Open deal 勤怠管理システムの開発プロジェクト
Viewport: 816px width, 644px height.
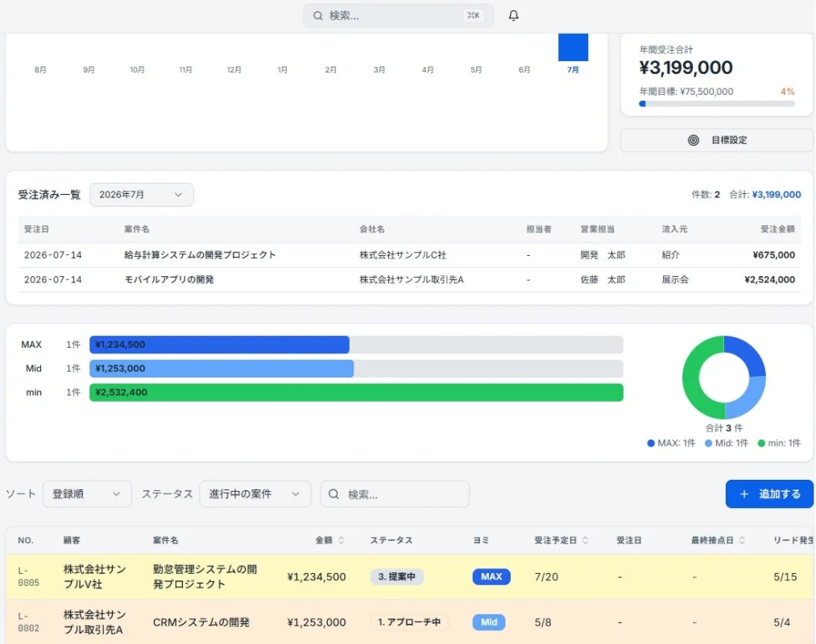[205, 576]
